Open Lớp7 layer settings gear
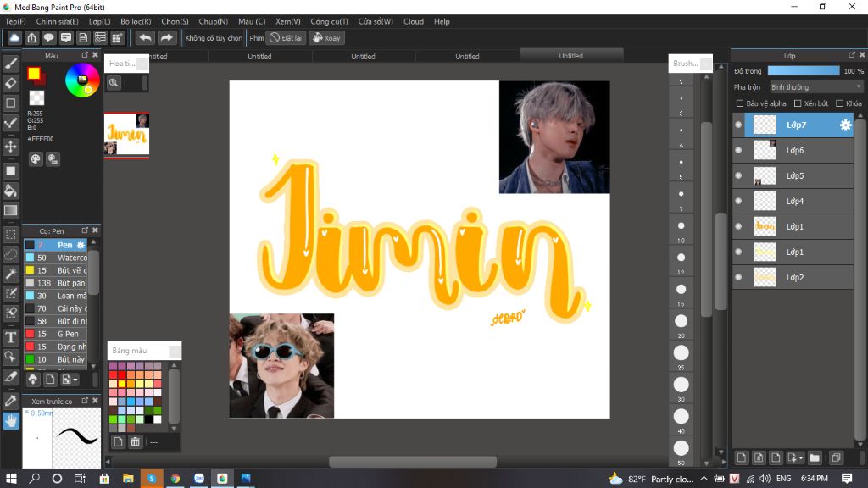The height and width of the screenshot is (488, 868). (x=845, y=125)
